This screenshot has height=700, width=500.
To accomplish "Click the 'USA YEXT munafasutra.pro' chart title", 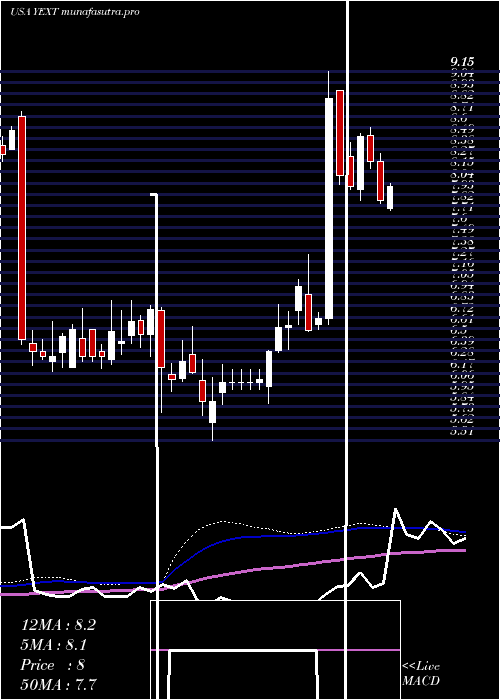I will 75,12.
